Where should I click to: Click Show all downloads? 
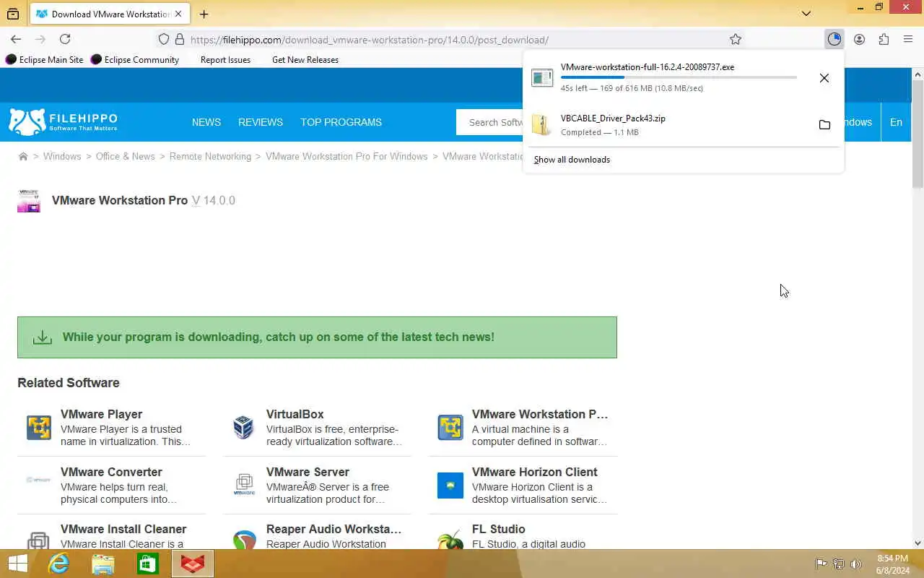572,159
